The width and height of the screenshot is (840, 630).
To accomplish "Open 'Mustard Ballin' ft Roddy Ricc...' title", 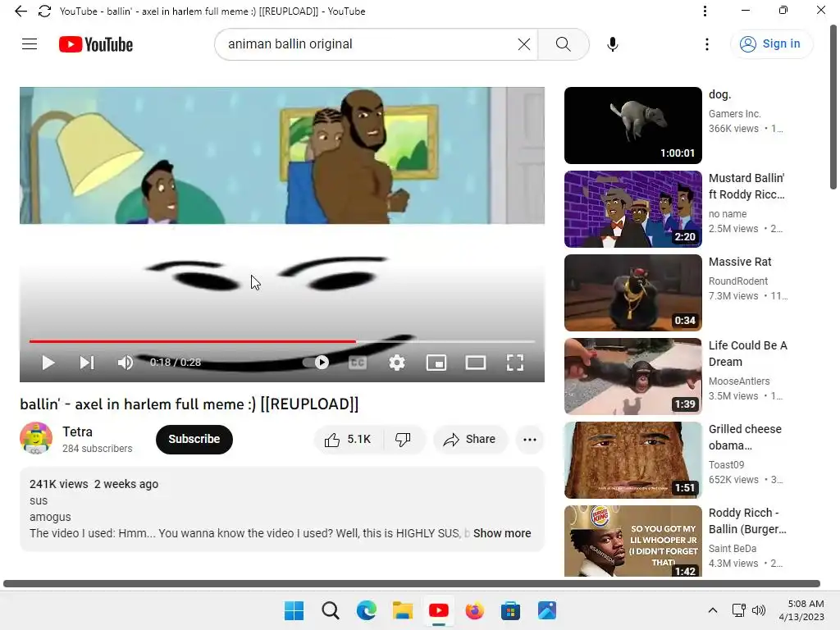I will tap(746, 186).
